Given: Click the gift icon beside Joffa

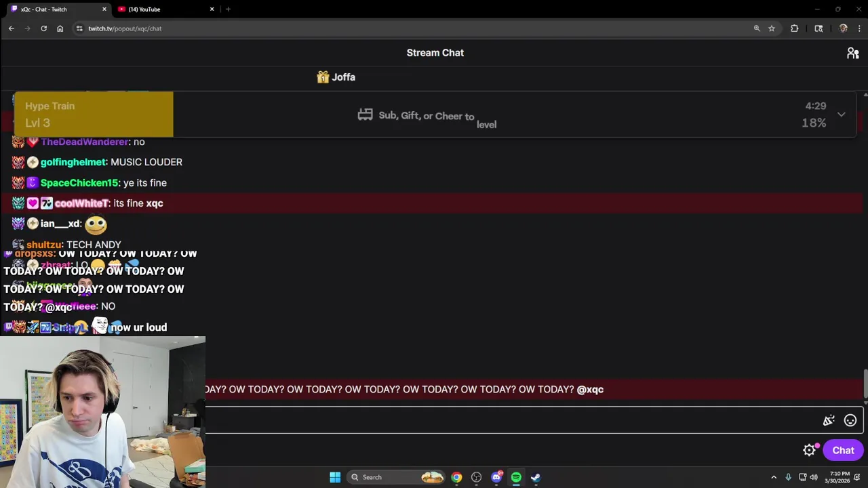Looking at the screenshot, I should pos(323,77).
